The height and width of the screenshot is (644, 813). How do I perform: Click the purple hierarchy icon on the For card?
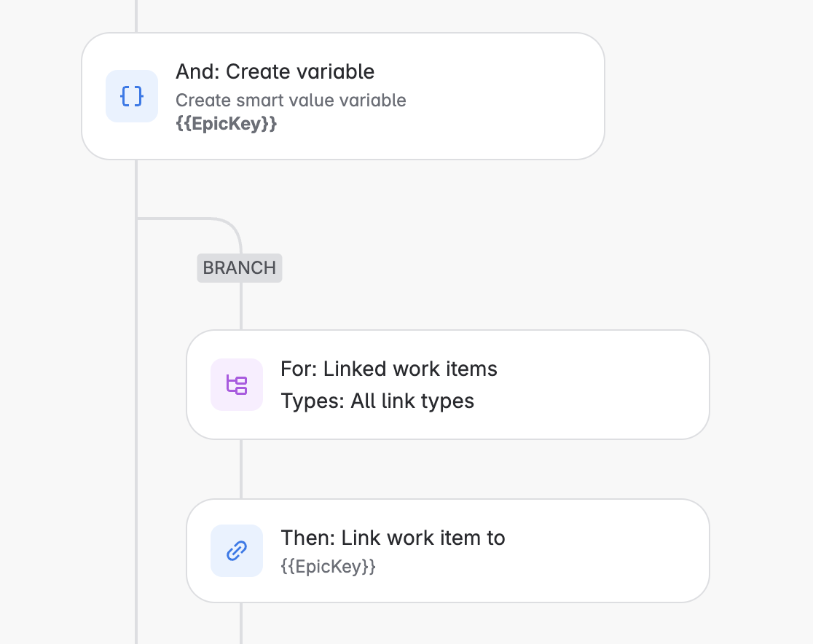point(237,384)
